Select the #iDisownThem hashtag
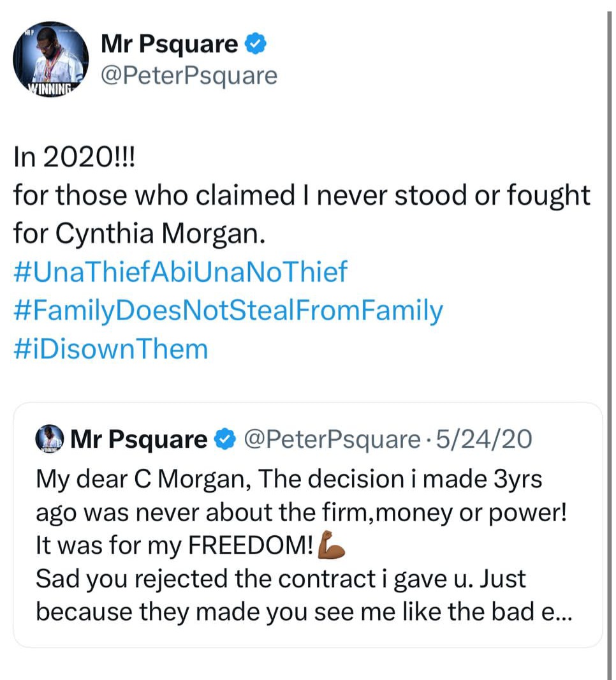616x680 pixels. pyautogui.click(x=111, y=349)
